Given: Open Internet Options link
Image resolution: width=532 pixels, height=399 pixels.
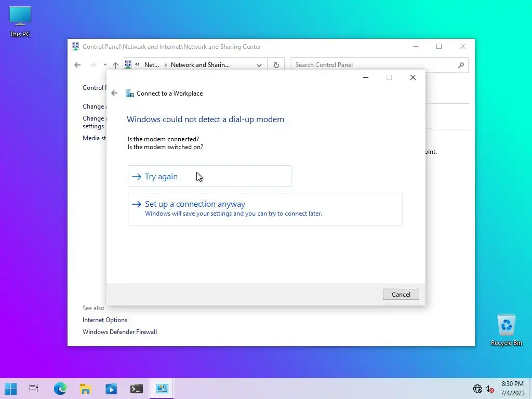Looking at the screenshot, I should click(x=105, y=320).
